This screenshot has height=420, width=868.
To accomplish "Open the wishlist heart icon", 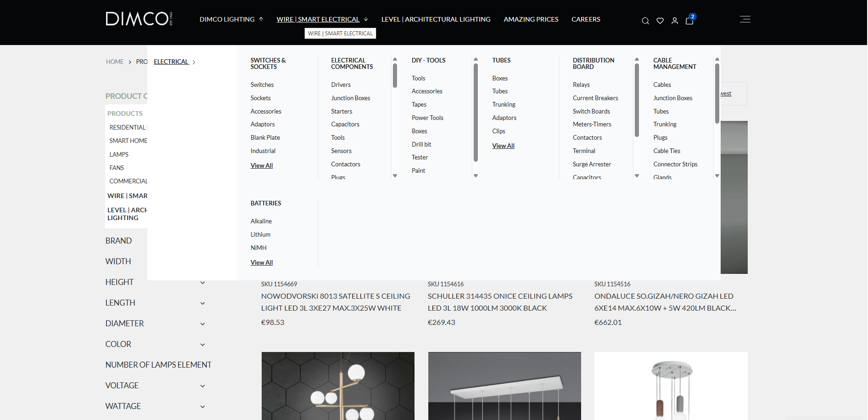I will 660,21.
